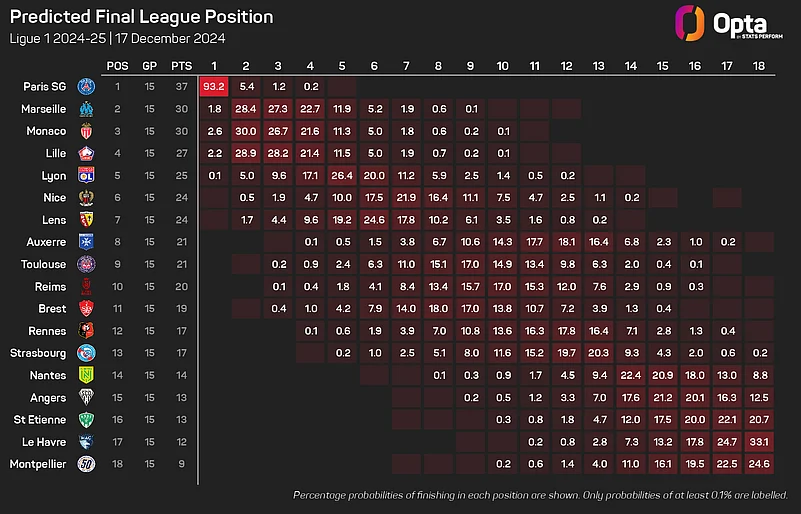This screenshot has width=801, height=514.
Task: Click the Nice club crest
Action: [x=87, y=197]
